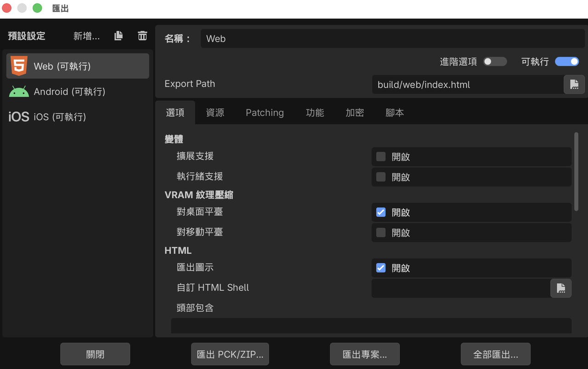Open the 功能 tab
588x369 pixels.
(315, 113)
